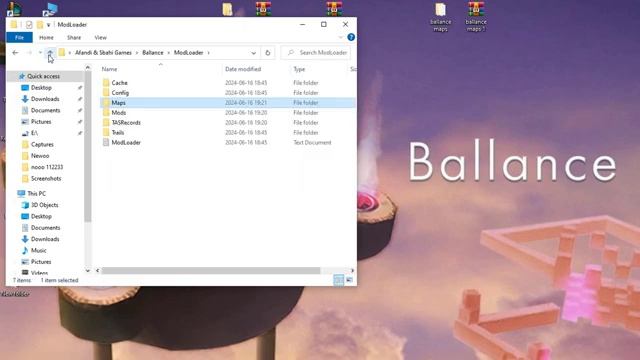Open Documents in Quick access

45,110
